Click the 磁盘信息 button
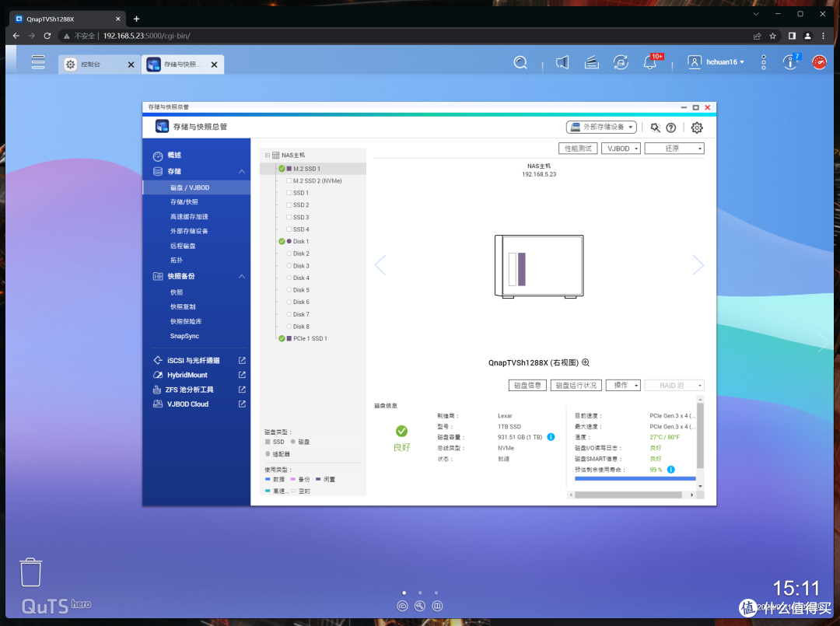The width and height of the screenshot is (840, 626). point(527,385)
